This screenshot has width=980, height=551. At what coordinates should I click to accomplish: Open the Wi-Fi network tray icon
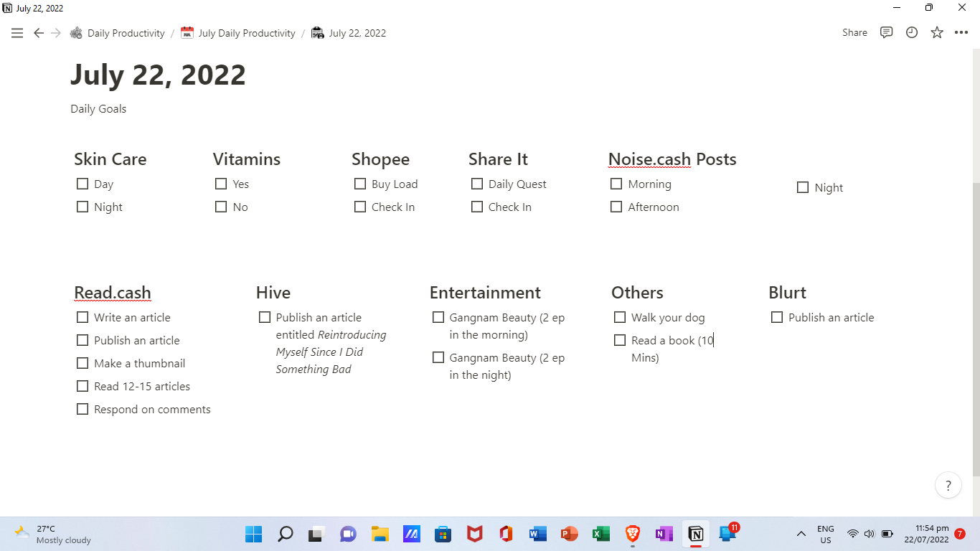[x=853, y=534]
